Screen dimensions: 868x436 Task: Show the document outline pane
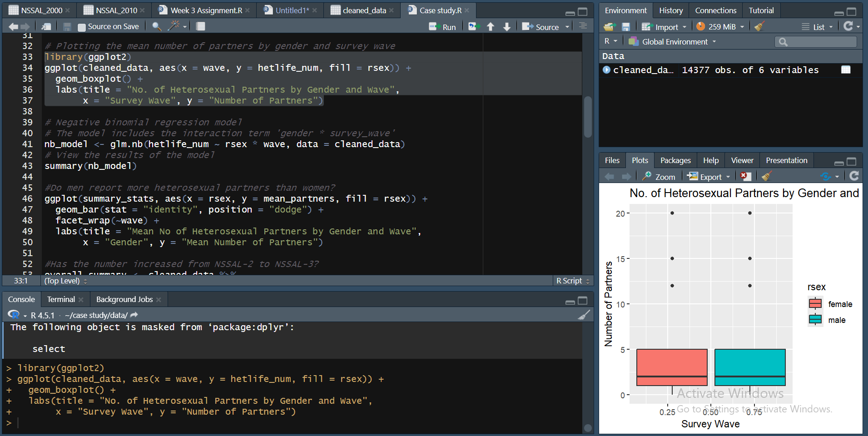point(583,26)
